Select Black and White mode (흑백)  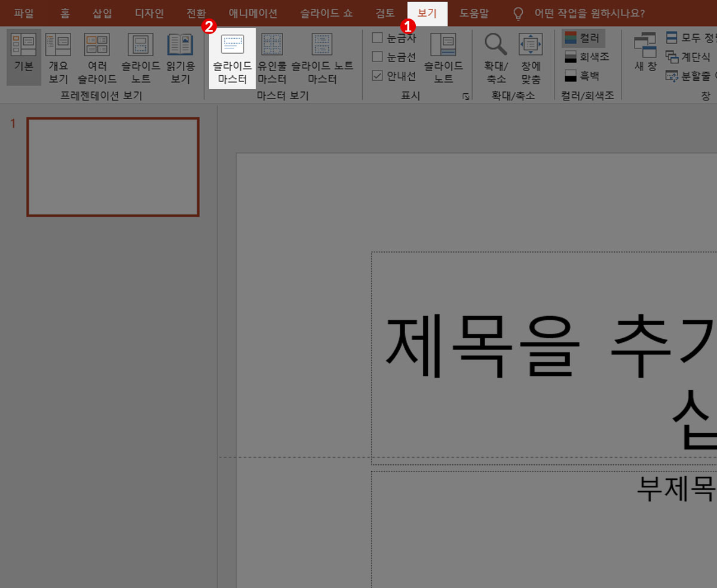pyautogui.click(x=582, y=76)
